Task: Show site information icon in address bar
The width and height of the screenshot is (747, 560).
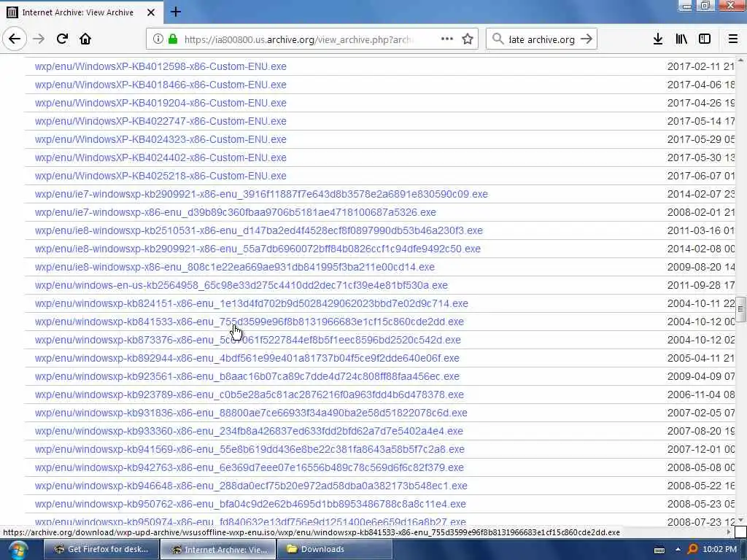Action: (158, 39)
